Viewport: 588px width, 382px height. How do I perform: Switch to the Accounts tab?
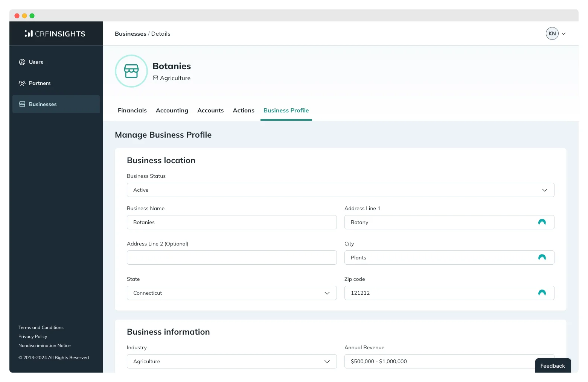click(x=210, y=110)
